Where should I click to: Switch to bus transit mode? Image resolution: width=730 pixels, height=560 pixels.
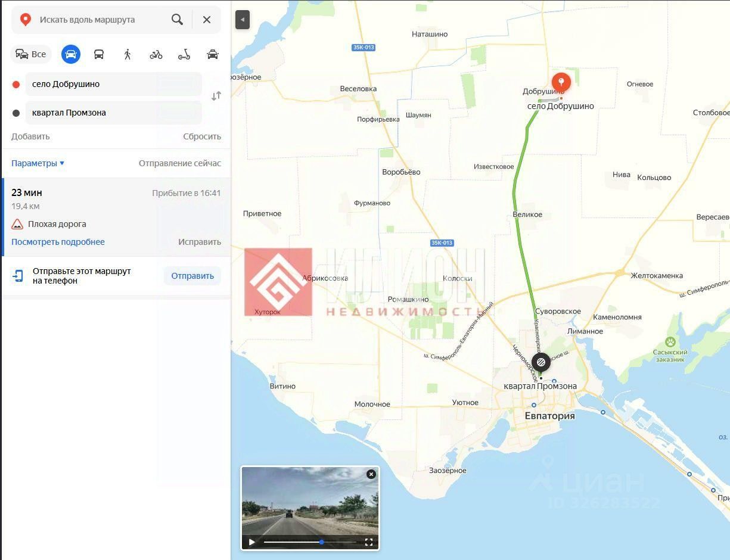point(99,54)
